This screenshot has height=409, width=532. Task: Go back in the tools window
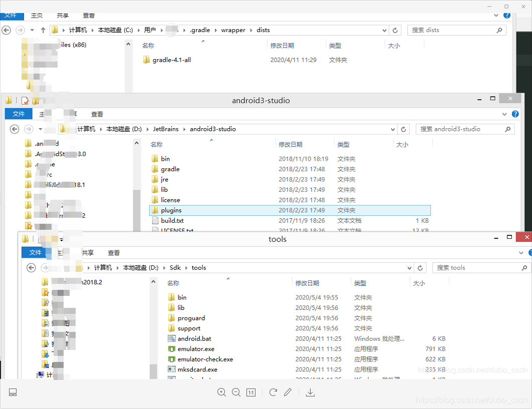coord(31,268)
